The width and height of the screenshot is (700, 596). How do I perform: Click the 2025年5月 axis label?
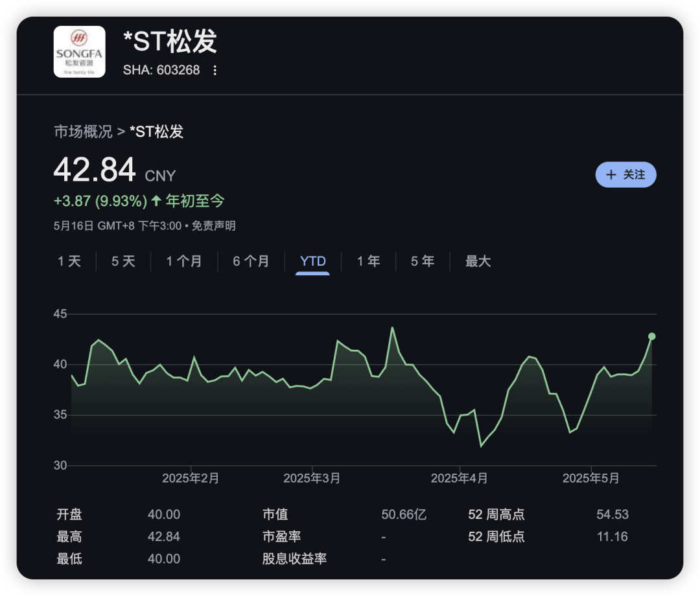[591, 478]
